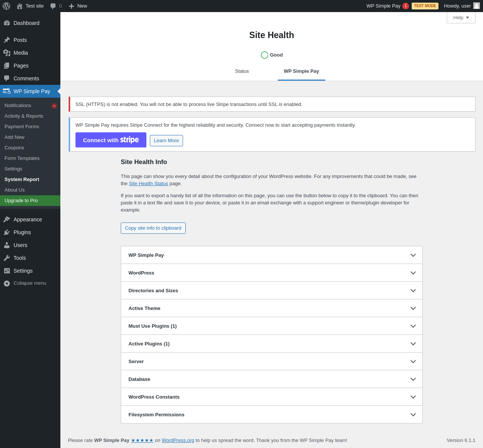The width and height of the screenshot is (483, 448).
Task: Click the Site Health Info heading
Action: 144,162
